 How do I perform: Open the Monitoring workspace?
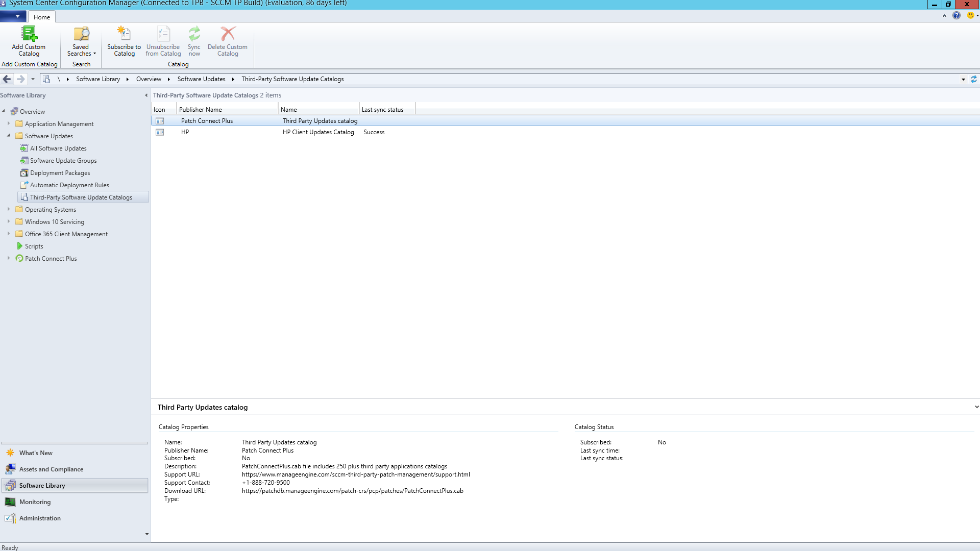[35, 502]
